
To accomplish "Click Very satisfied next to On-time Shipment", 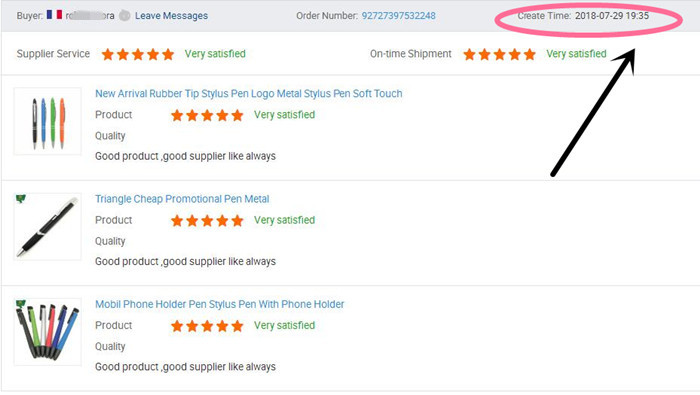I will [576, 54].
